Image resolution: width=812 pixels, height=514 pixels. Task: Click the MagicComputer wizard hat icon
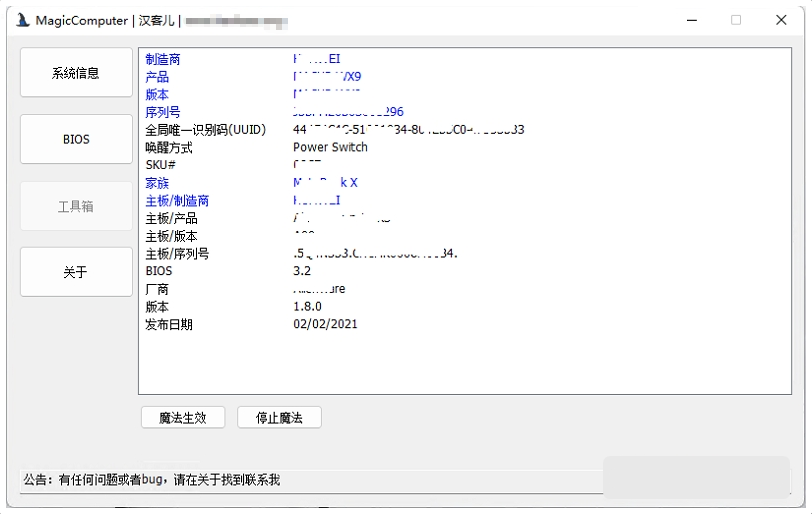pos(22,20)
